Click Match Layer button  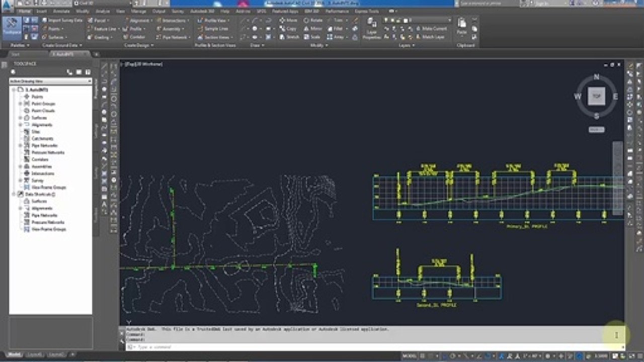click(x=430, y=37)
